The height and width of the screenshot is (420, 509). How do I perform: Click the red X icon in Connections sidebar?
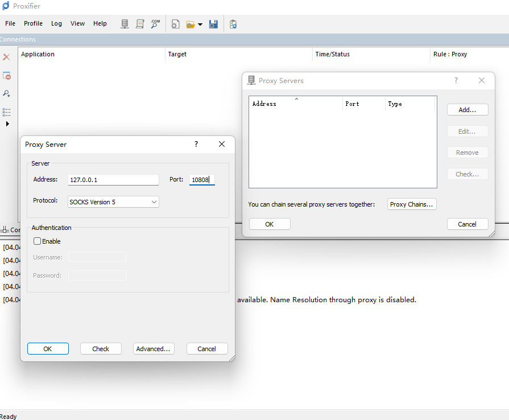pos(6,57)
